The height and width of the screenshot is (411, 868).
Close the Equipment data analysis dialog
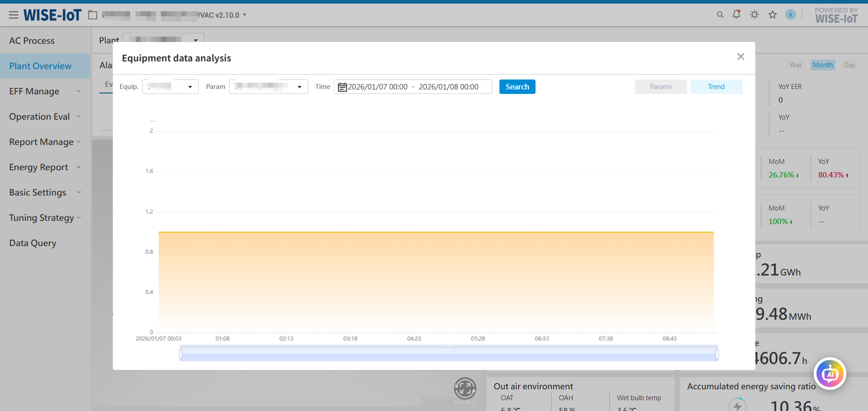click(x=741, y=57)
